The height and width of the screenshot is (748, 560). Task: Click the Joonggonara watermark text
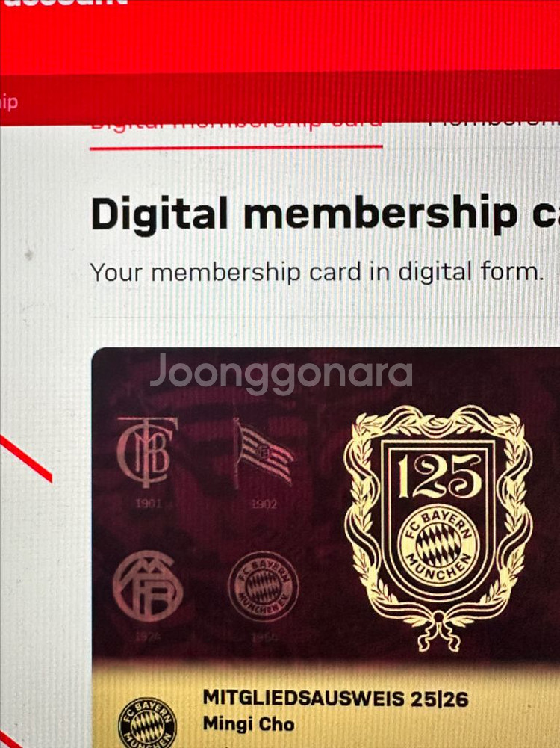click(x=281, y=374)
